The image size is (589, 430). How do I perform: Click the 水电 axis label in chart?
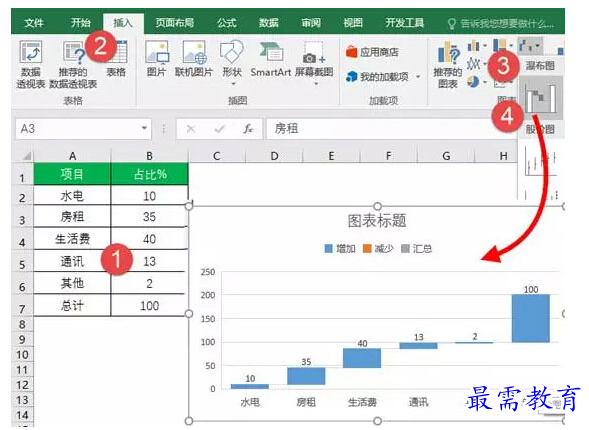pyautogui.click(x=250, y=403)
